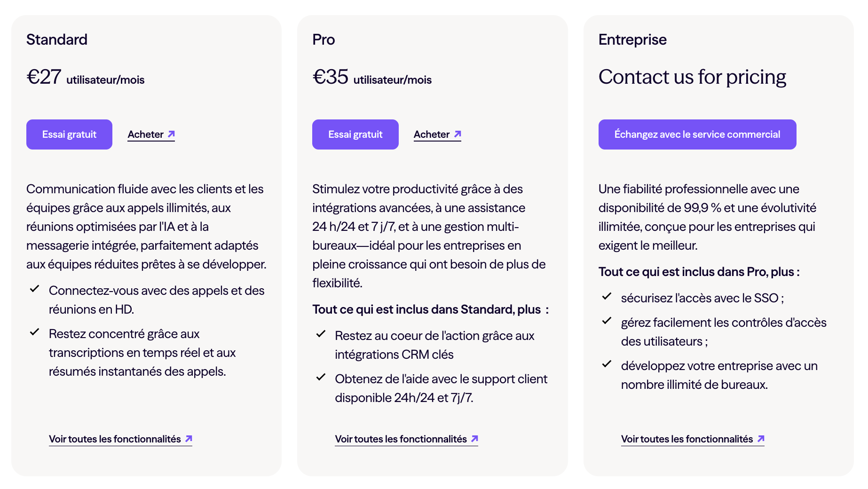The width and height of the screenshot is (868, 489).
Task: View all Pro plan features link
Action: [x=401, y=439]
